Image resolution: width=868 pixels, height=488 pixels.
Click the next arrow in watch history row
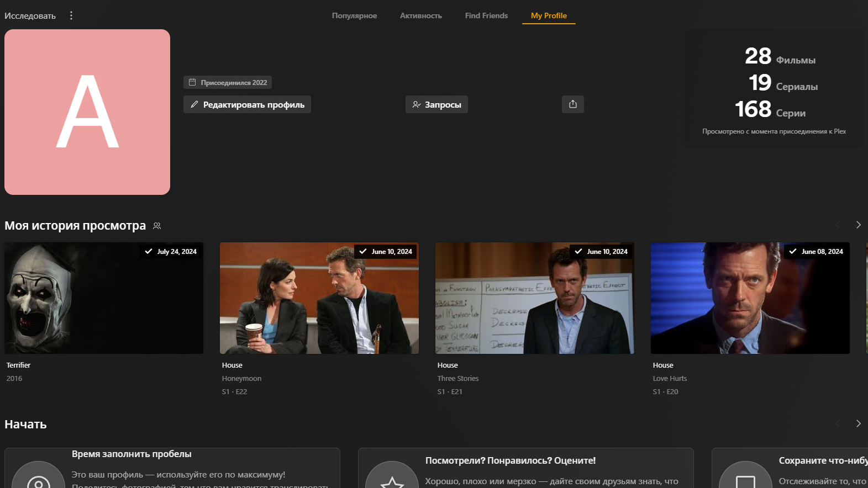(x=858, y=225)
